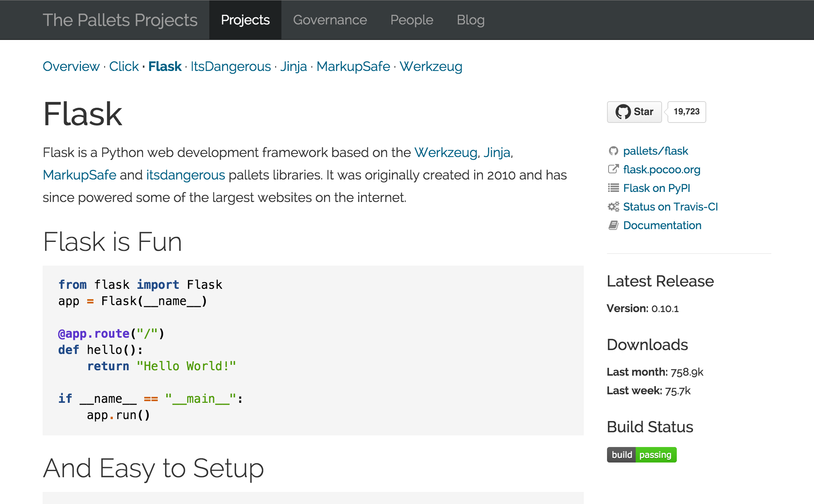The image size is (814, 504).
Task: Open the Documentation sidebar link
Action: point(662,225)
